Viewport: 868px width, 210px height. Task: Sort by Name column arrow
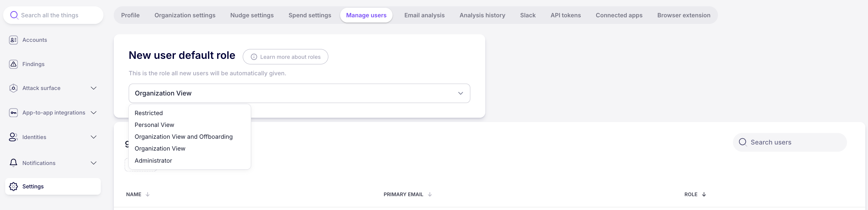tap(147, 194)
